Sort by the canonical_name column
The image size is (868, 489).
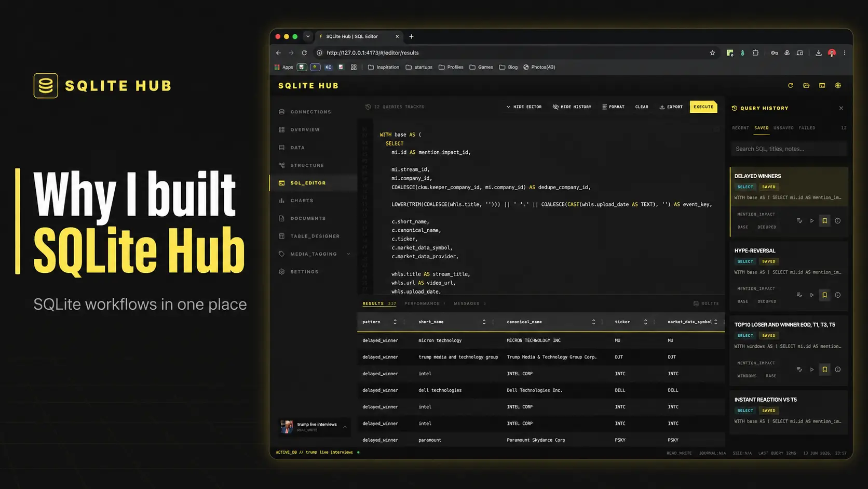click(x=593, y=322)
